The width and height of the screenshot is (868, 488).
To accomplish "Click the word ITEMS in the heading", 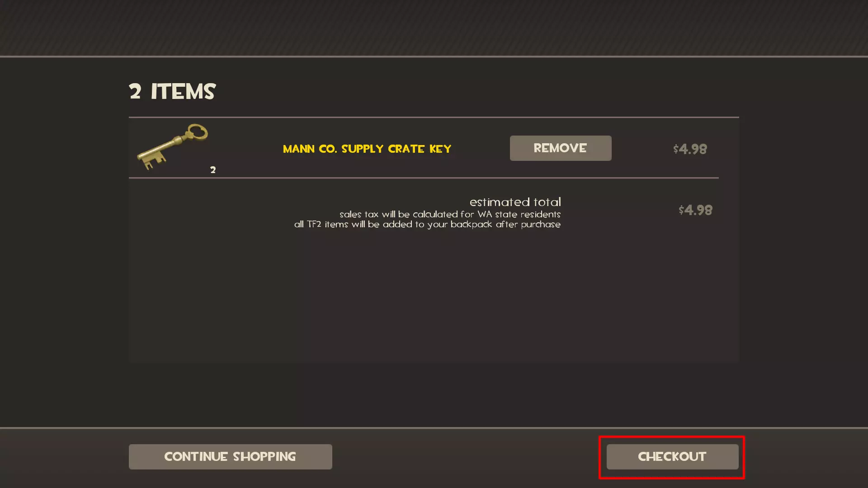I will pos(184,92).
